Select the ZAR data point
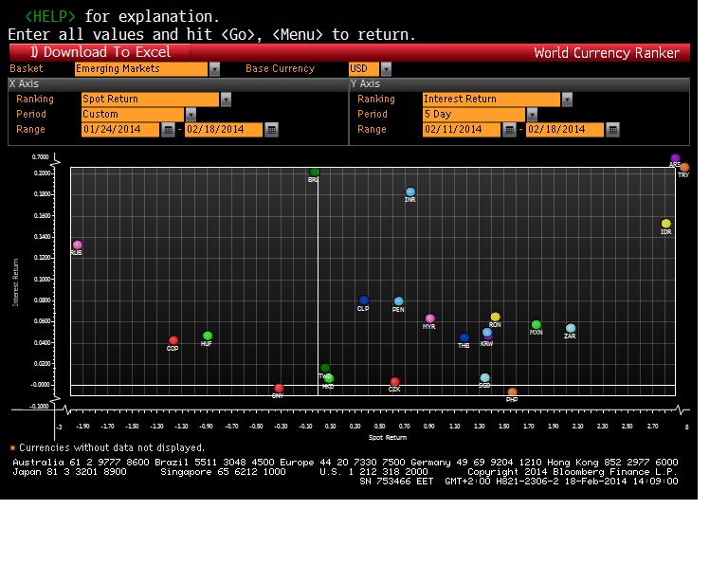 pyautogui.click(x=571, y=328)
